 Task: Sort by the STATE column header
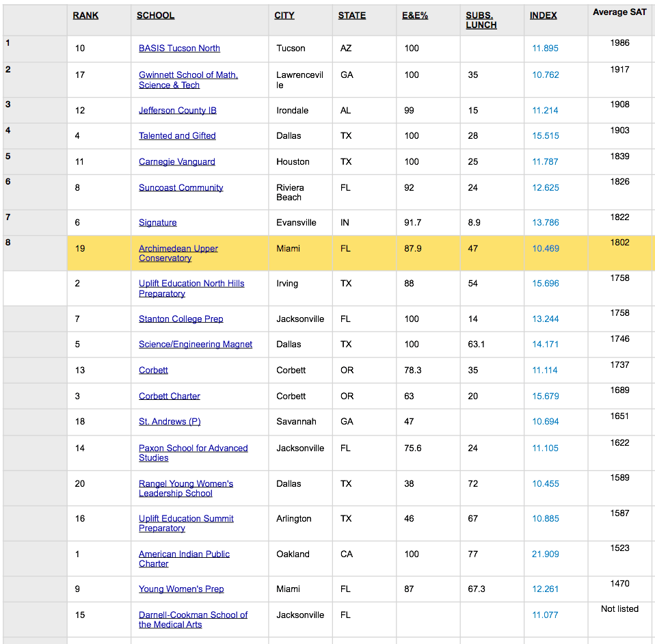pyautogui.click(x=351, y=16)
